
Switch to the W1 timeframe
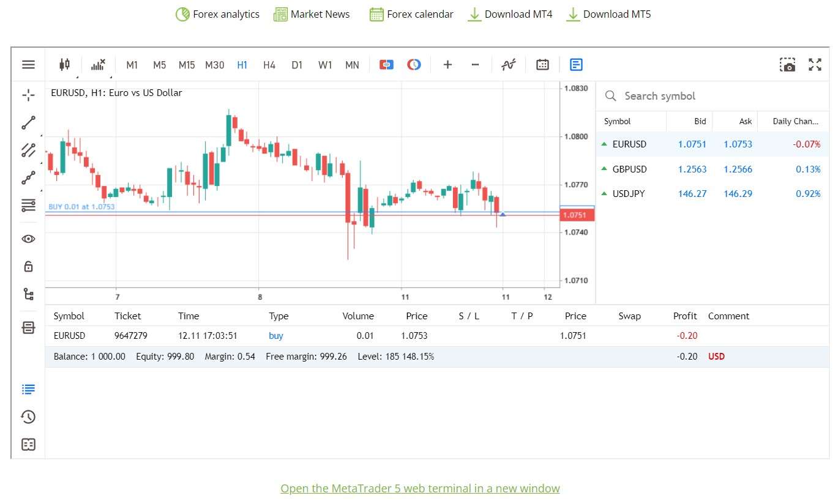click(x=325, y=65)
